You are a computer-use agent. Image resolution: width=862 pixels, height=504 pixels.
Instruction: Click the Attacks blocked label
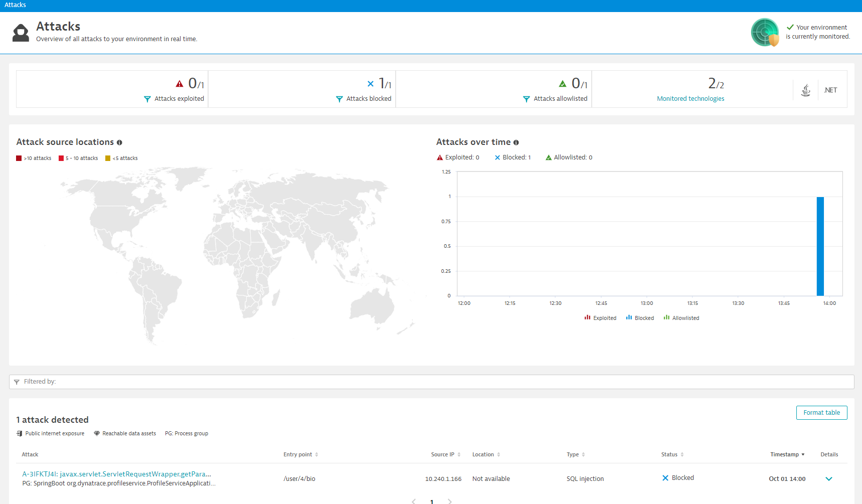[x=369, y=99]
